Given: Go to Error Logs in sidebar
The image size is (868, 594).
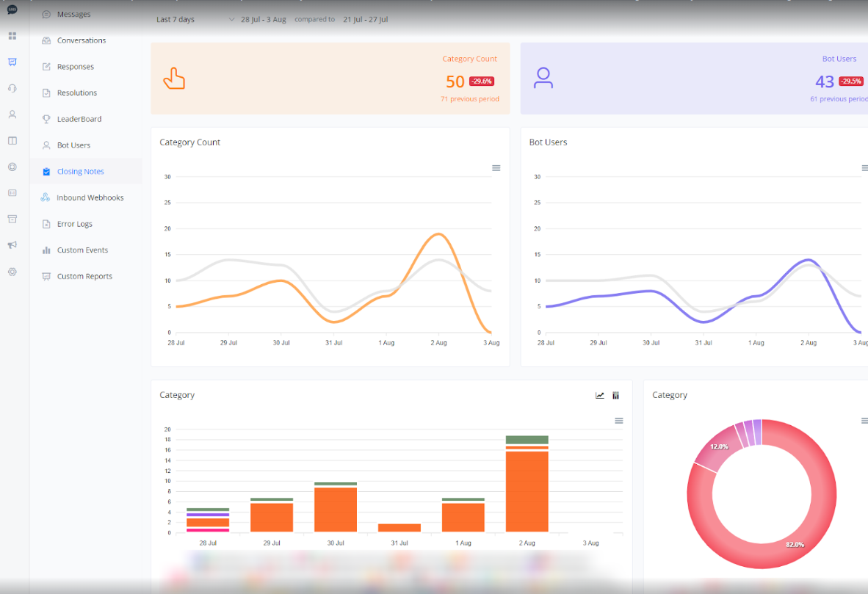Looking at the screenshot, I should [x=74, y=224].
